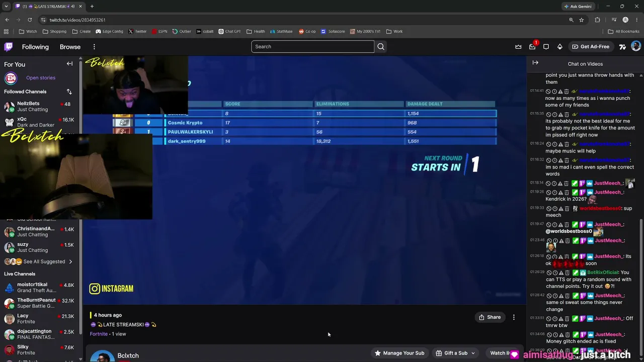The image size is (644, 362).
Task: Open a new browser tab
Action: (92, 7)
